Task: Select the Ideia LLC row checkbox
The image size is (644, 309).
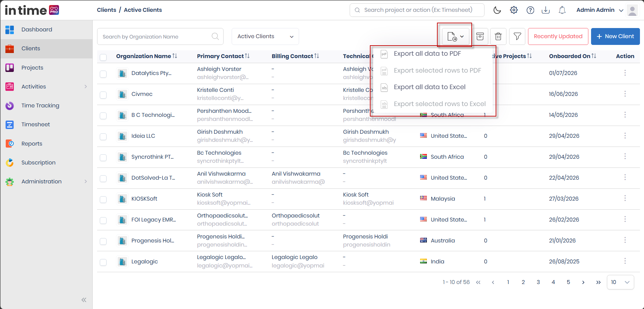Action: tap(103, 137)
